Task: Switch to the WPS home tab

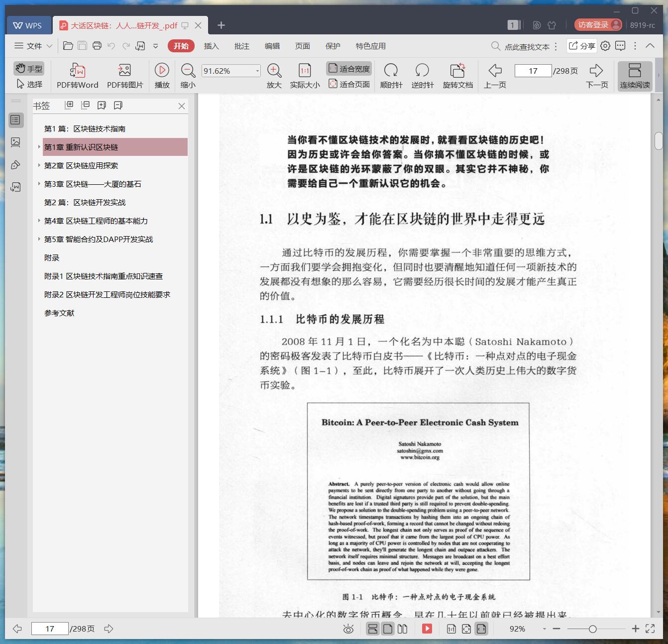Action: coord(28,25)
